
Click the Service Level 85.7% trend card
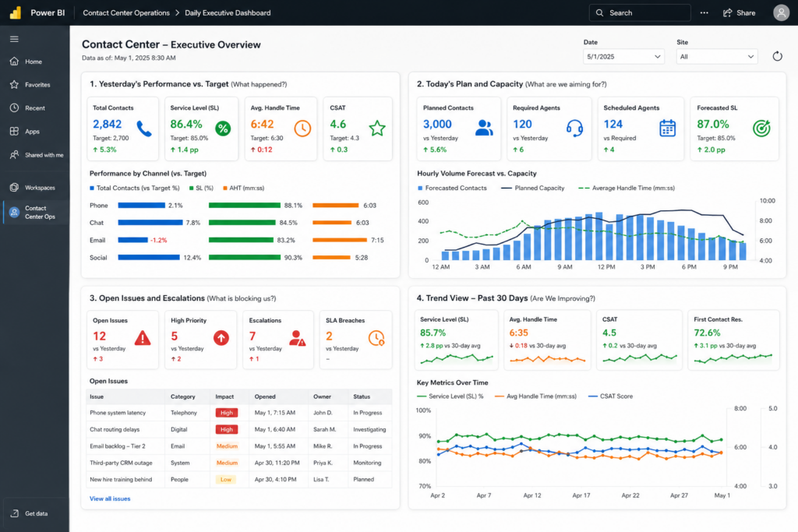click(457, 340)
